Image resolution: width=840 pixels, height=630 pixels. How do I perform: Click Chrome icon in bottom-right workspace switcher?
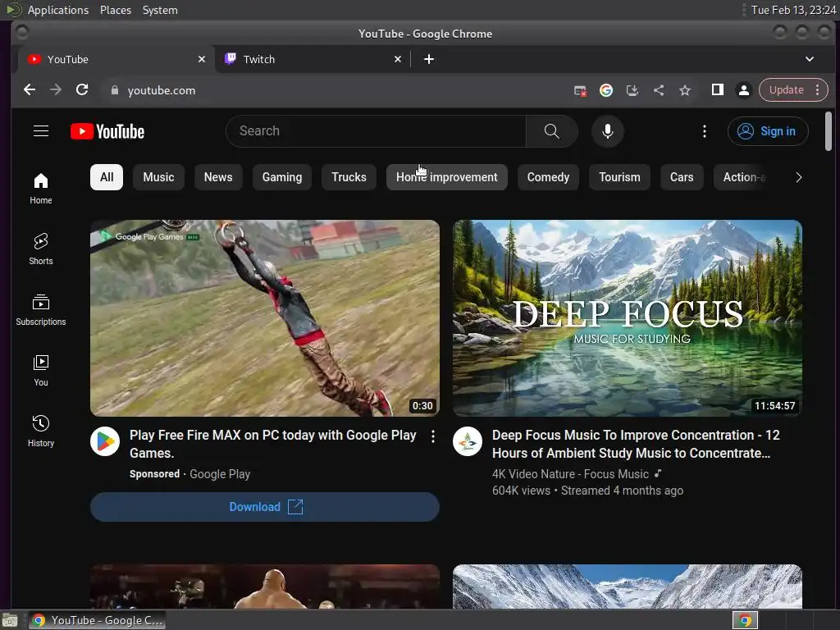[x=745, y=620]
